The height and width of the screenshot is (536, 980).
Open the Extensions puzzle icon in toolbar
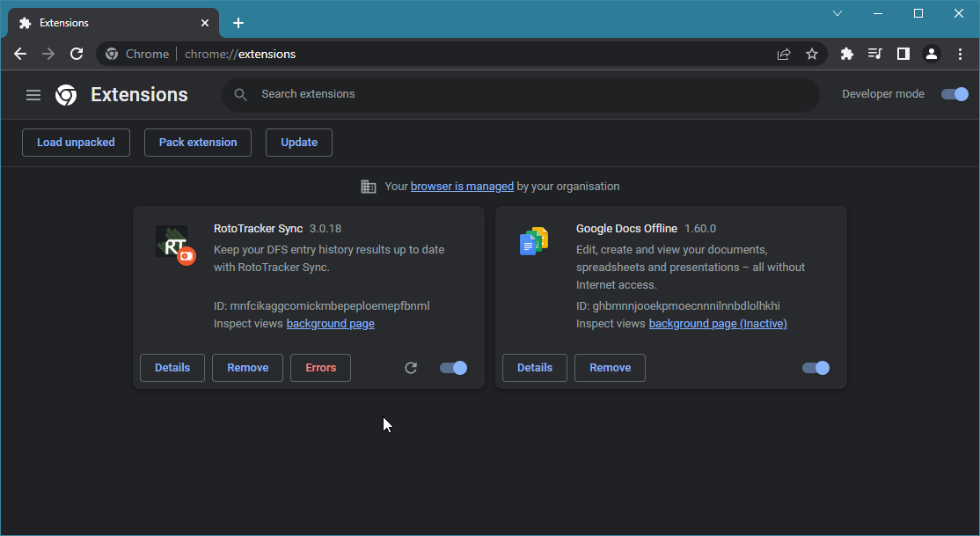(847, 54)
